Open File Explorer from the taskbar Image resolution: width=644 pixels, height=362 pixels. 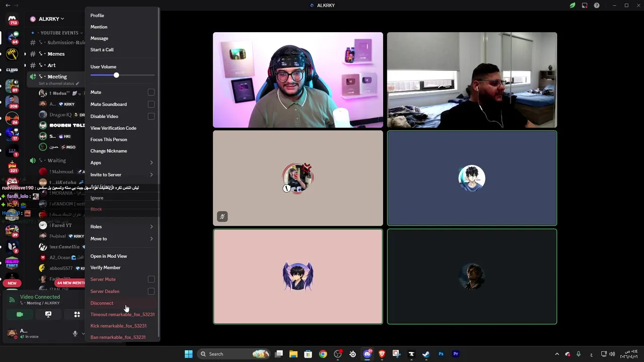pos(293,354)
